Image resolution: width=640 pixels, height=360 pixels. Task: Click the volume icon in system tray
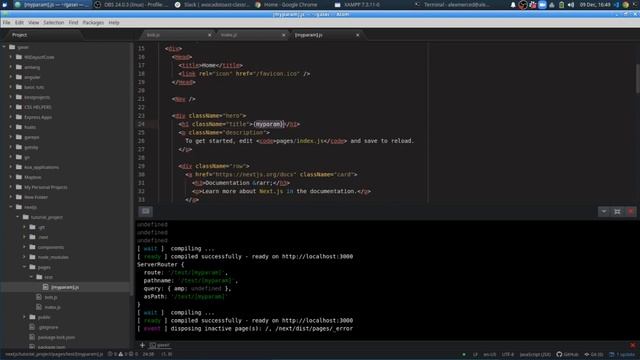pos(571,5)
